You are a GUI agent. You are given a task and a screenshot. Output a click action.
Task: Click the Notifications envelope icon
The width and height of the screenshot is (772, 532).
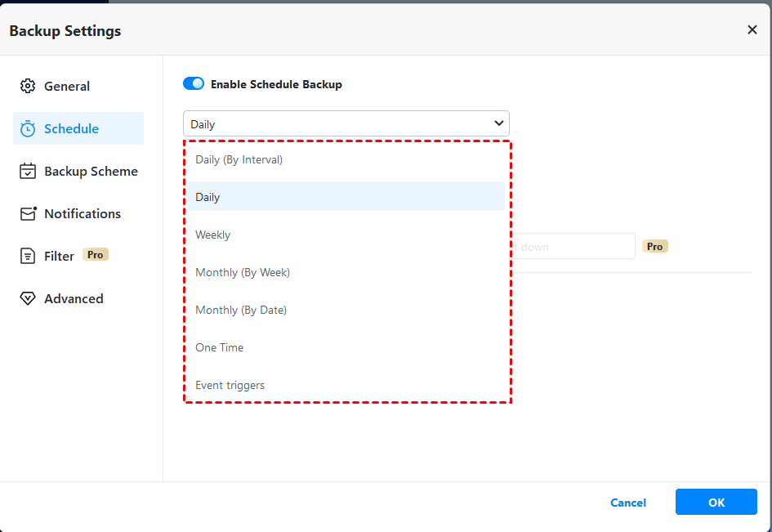pos(28,213)
